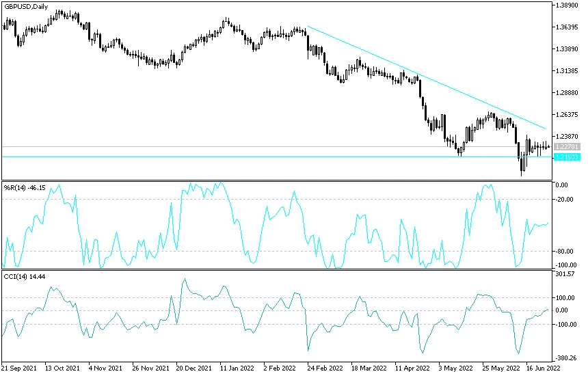Click the 1.33890 price axis label
Image resolution: width=588 pixels, height=376 pixels.
point(567,49)
